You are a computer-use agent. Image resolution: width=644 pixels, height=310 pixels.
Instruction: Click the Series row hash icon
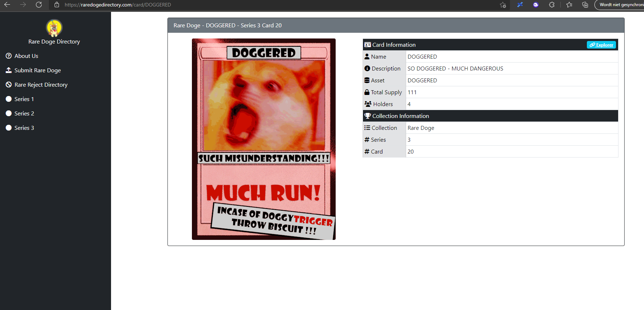coord(367,140)
